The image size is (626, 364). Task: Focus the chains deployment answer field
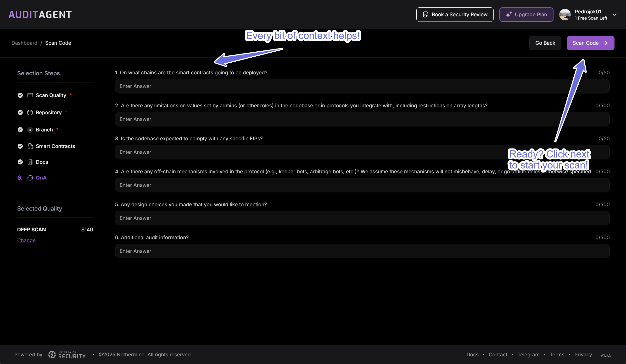[x=362, y=86]
